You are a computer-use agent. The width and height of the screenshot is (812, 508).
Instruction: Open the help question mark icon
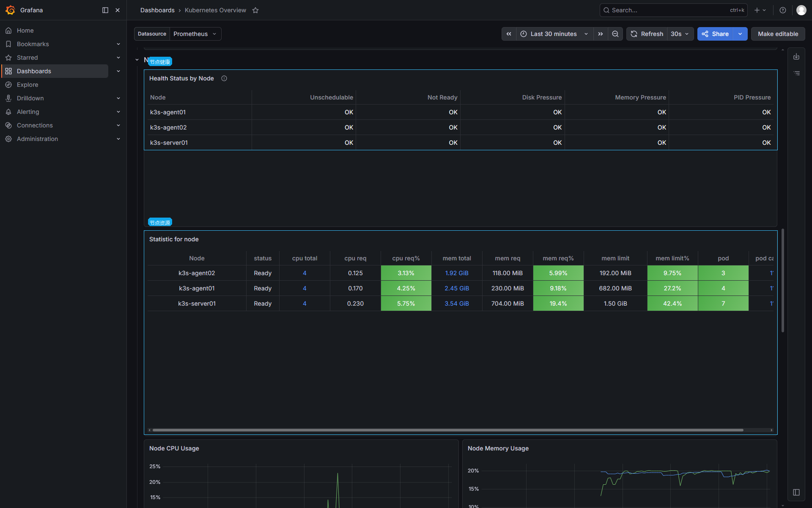pos(783,10)
